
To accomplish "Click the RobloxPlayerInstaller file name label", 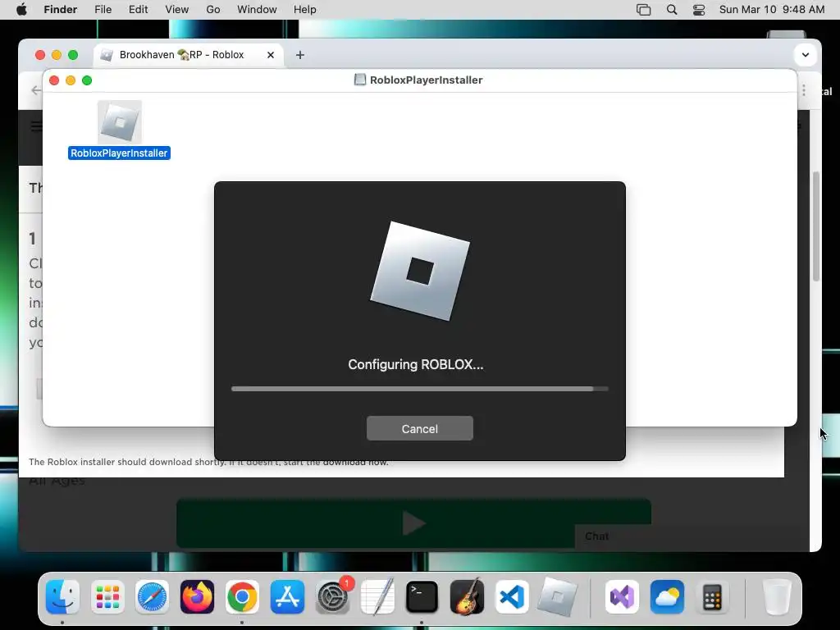I will click(120, 153).
